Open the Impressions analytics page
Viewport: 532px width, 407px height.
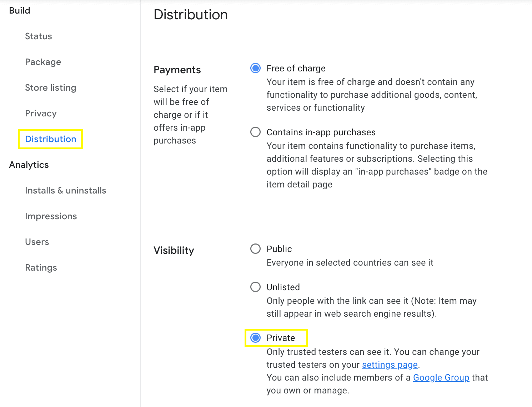click(x=51, y=216)
